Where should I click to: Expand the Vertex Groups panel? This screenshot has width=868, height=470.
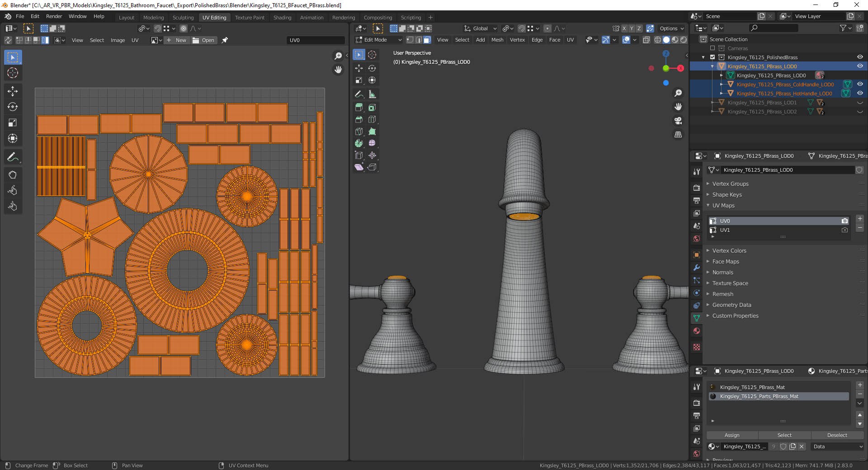[730, 184]
